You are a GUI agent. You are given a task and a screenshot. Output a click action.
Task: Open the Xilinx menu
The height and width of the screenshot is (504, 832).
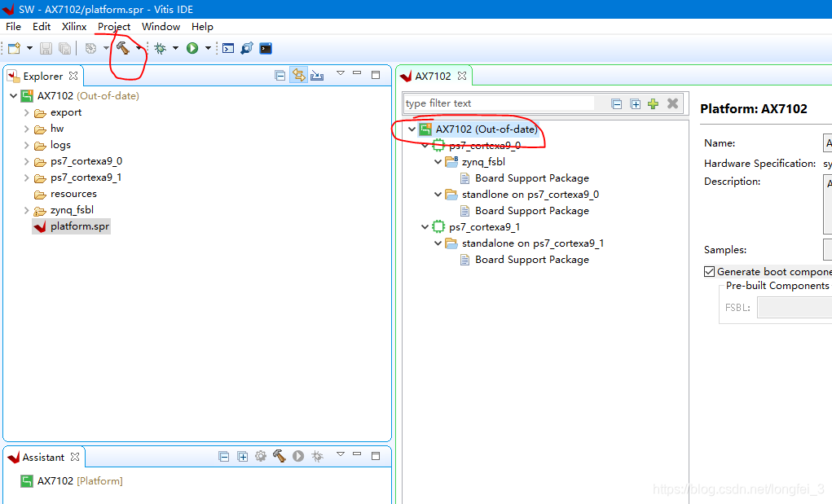point(74,27)
